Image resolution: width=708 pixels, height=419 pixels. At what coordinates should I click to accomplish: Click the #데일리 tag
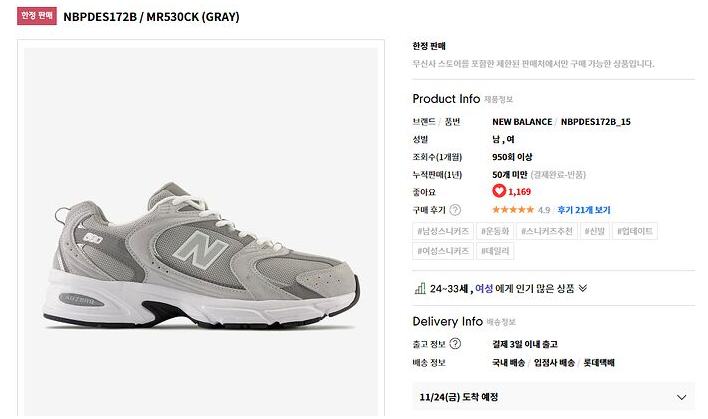(x=497, y=251)
